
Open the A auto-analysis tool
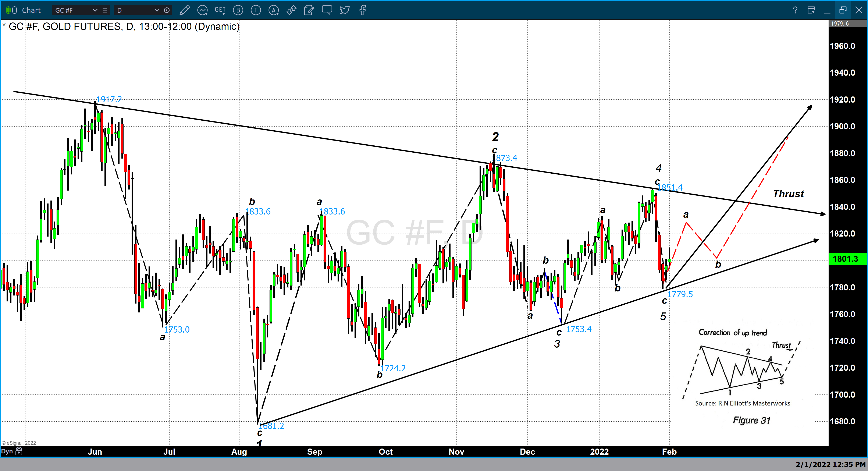tap(274, 10)
